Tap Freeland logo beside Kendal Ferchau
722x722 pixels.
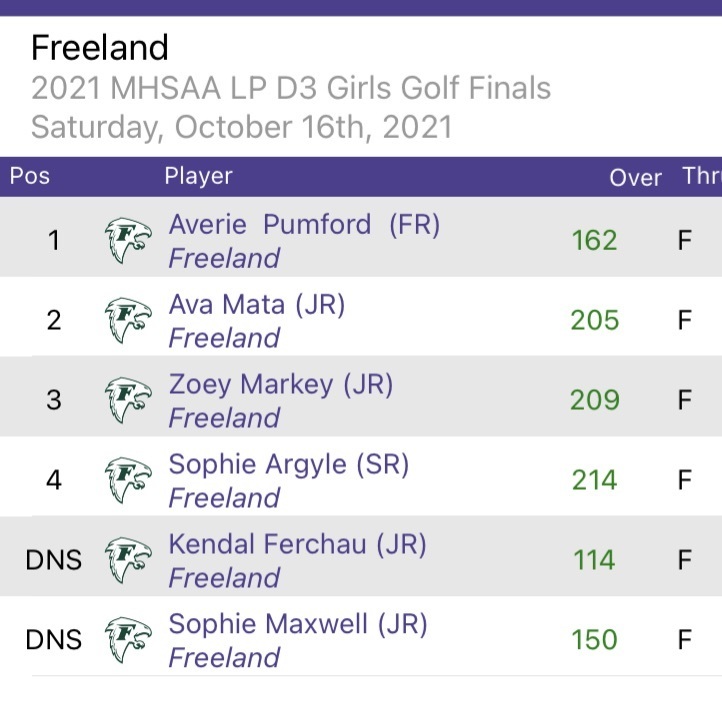point(128,560)
